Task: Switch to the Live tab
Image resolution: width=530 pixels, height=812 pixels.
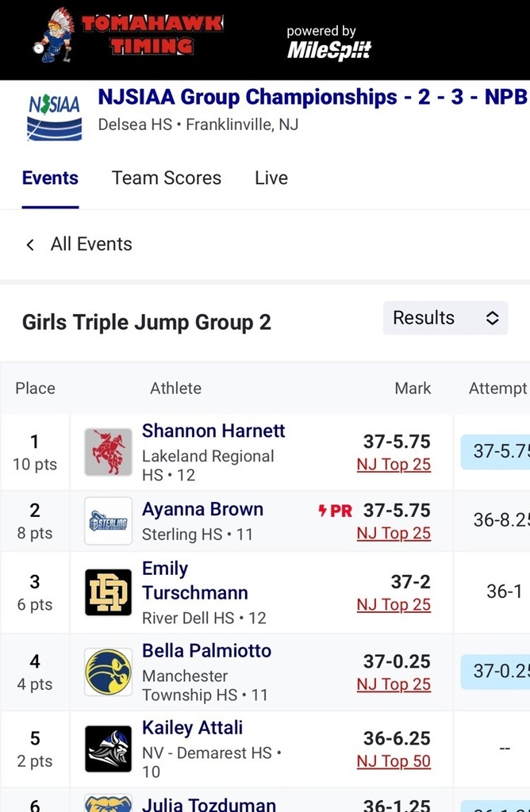Action: point(271,178)
